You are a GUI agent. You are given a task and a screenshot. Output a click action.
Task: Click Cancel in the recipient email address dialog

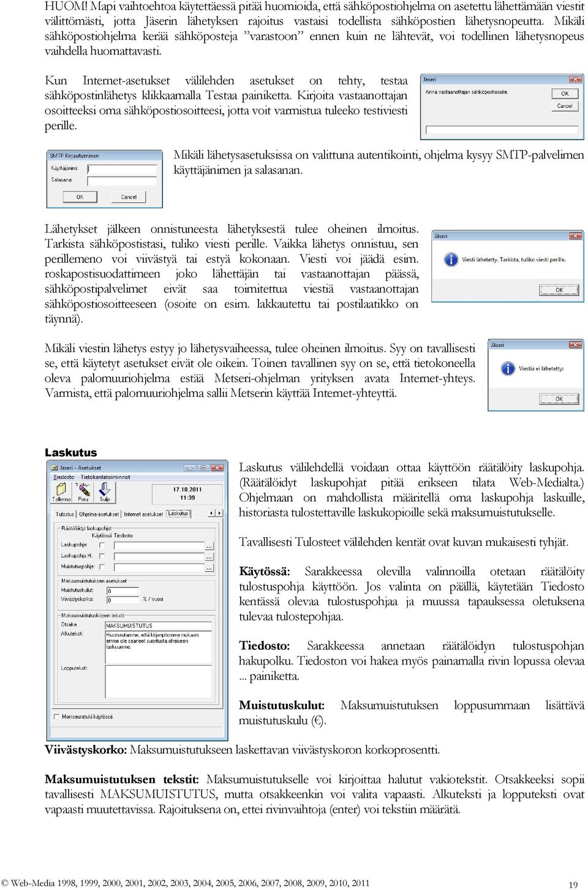565,106
